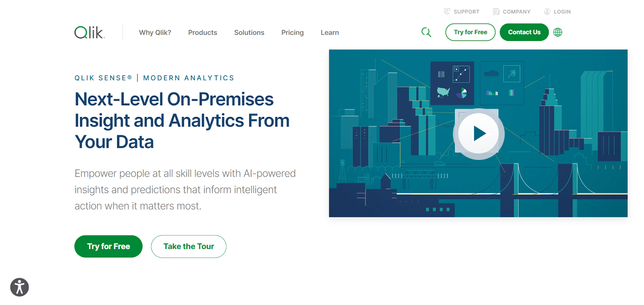
Task: Select the LOGIN link
Action: tap(561, 11)
